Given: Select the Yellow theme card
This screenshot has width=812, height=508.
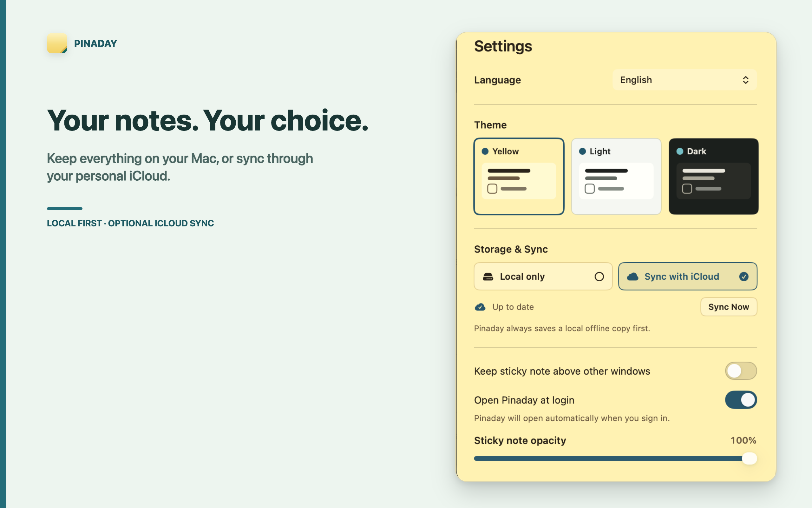Looking at the screenshot, I should [519, 177].
